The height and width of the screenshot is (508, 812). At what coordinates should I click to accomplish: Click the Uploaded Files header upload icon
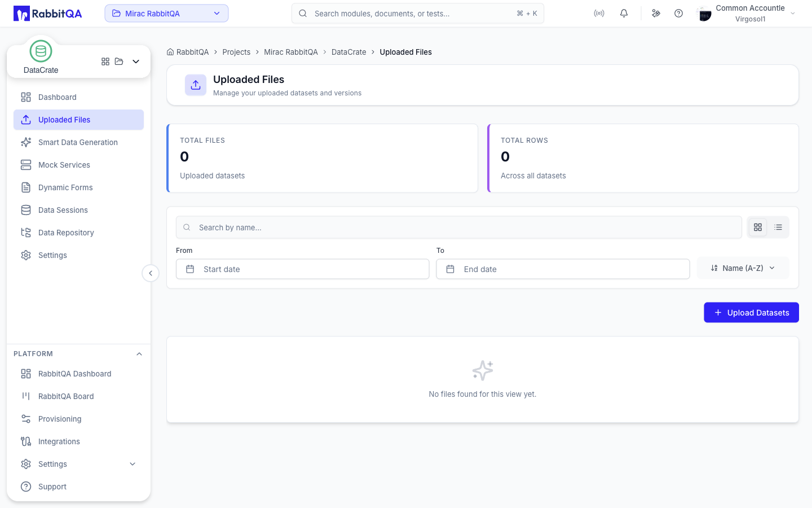click(x=196, y=85)
